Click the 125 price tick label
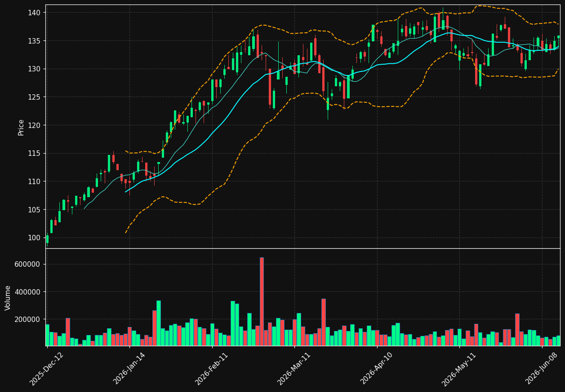Screen dimensions: 565x392 [35, 97]
